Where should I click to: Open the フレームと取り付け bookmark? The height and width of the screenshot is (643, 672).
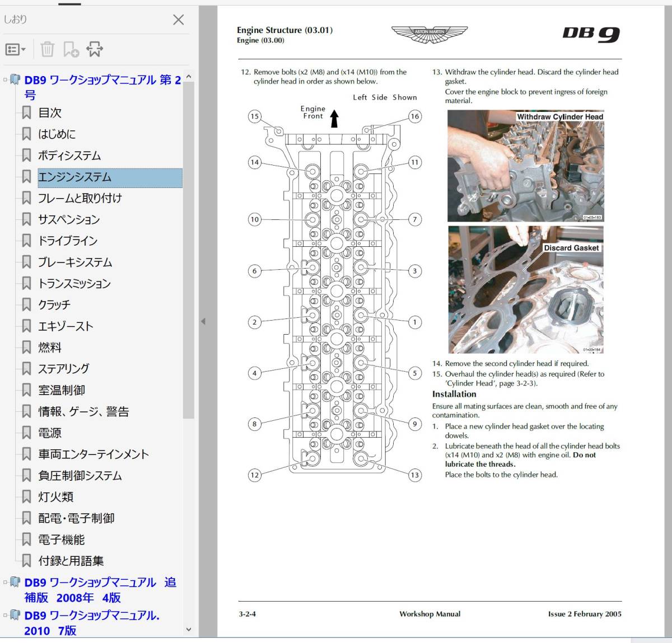80,198
